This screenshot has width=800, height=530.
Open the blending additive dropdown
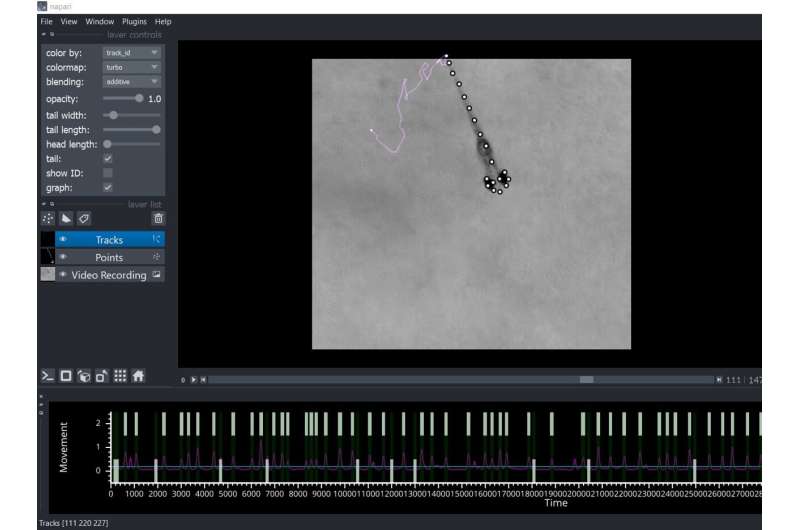click(132, 82)
